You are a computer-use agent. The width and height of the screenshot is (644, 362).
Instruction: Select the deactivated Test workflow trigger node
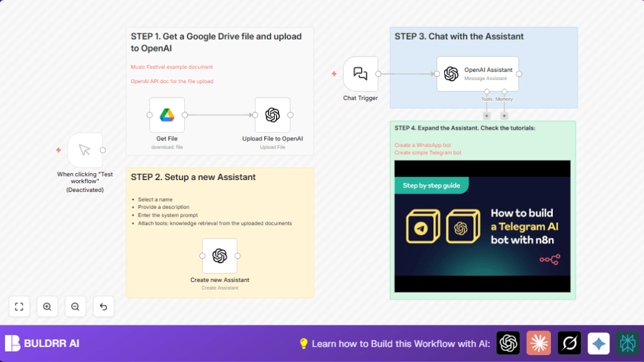coord(85,150)
